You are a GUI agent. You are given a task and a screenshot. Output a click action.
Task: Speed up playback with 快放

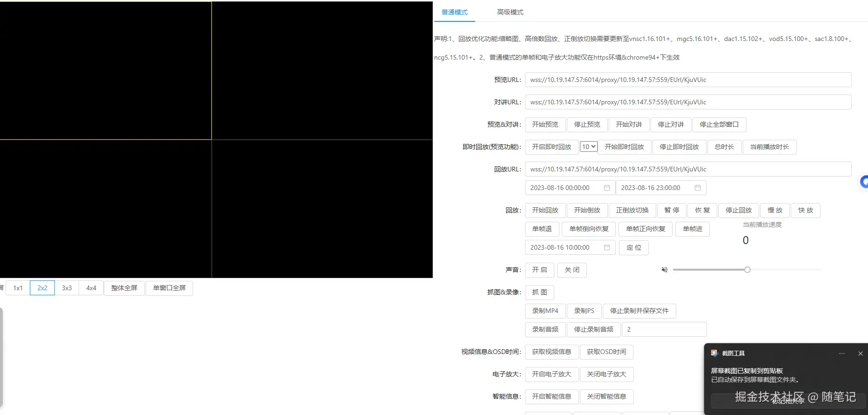pyautogui.click(x=806, y=210)
